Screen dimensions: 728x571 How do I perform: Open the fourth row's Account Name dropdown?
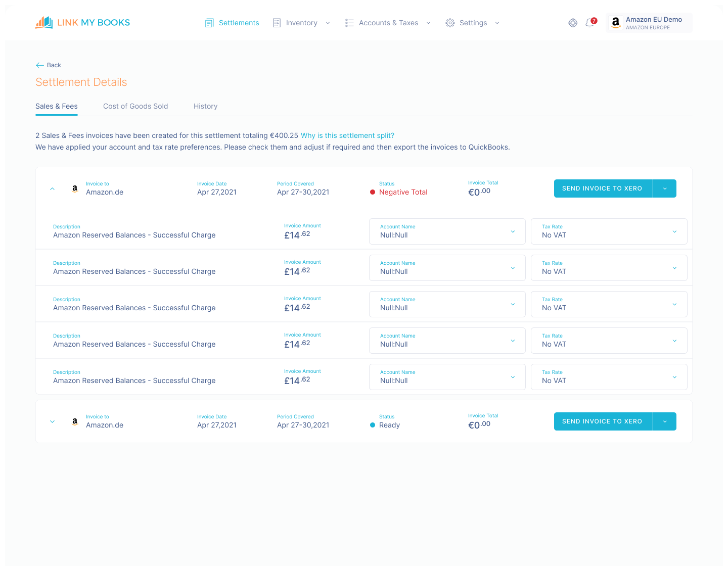[447, 341]
